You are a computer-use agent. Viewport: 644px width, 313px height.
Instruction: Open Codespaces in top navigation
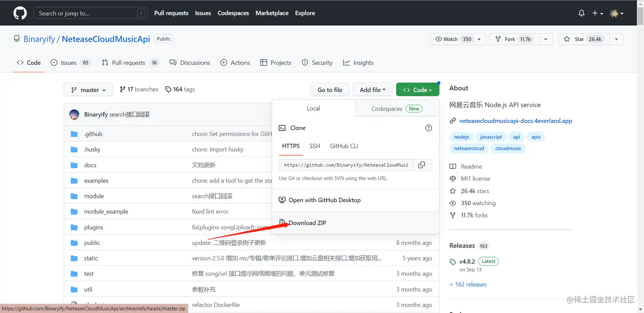pos(233,13)
